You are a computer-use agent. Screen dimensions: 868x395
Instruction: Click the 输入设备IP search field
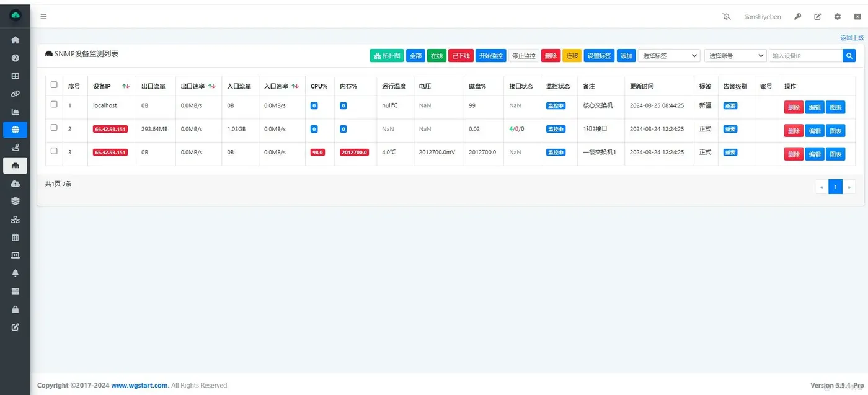click(x=805, y=56)
